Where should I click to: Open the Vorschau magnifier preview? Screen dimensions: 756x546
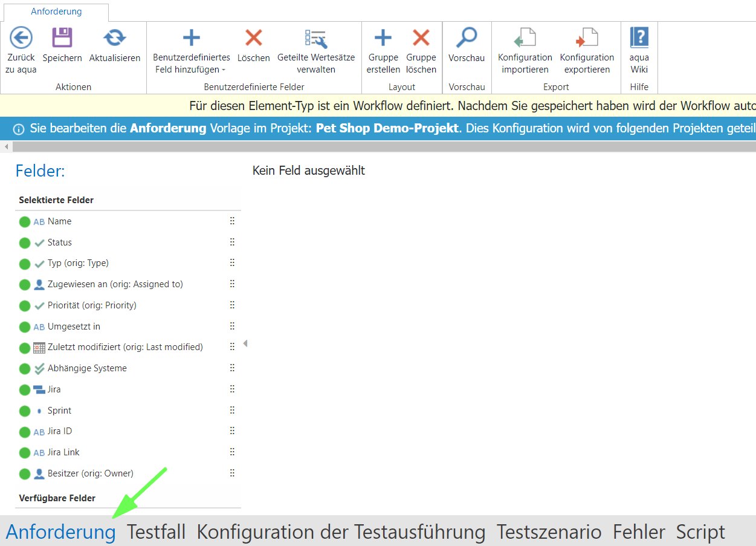[467, 38]
